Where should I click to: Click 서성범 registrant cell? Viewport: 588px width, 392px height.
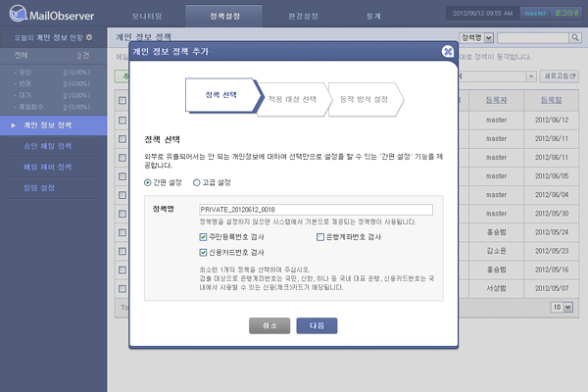tap(496, 288)
